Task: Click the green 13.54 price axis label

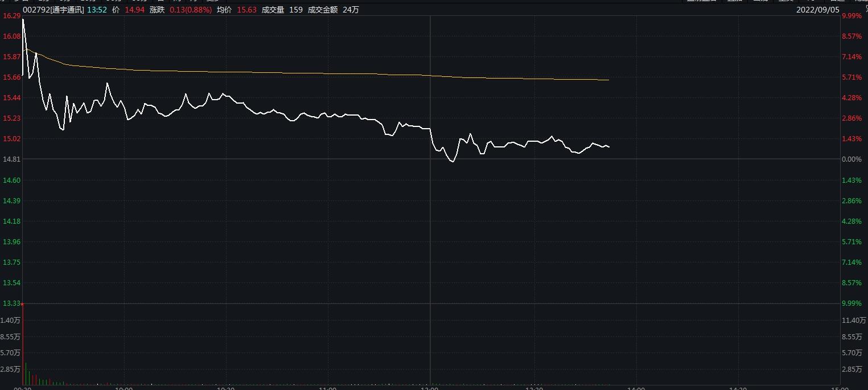Action: 11,282
